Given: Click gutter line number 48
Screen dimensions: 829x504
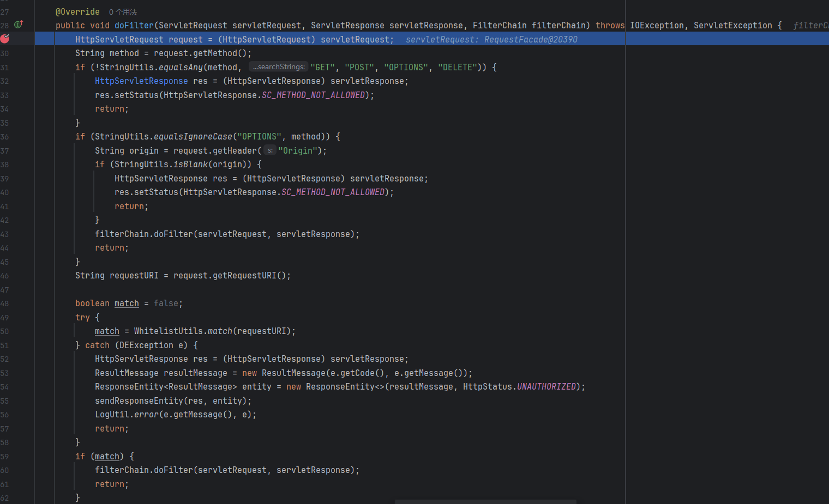Looking at the screenshot, I should (5, 303).
